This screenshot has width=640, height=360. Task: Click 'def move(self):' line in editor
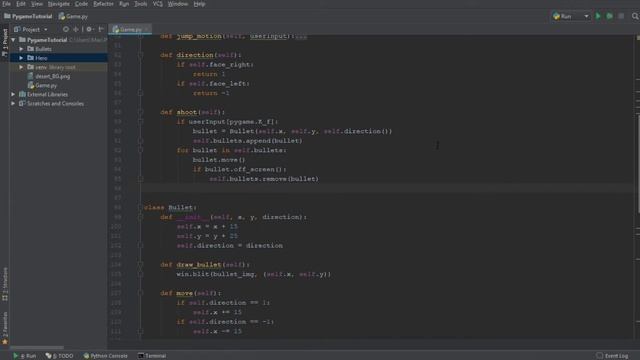(x=190, y=293)
